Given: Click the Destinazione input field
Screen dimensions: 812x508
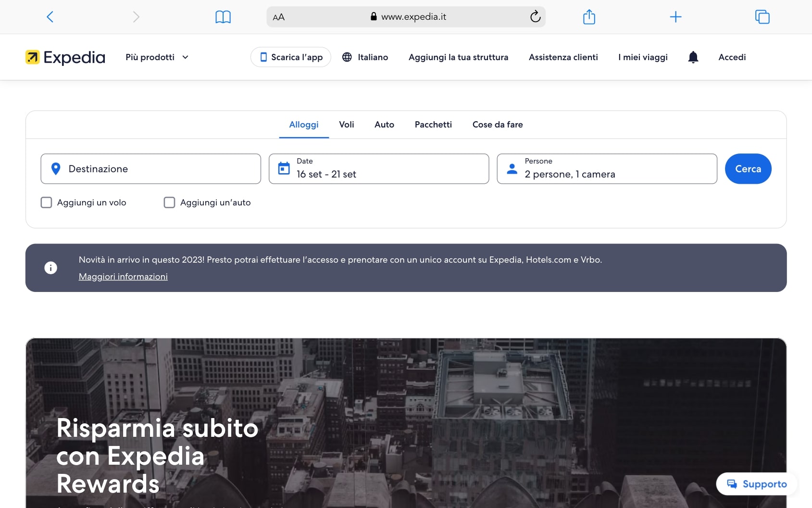Looking at the screenshot, I should [x=151, y=169].
